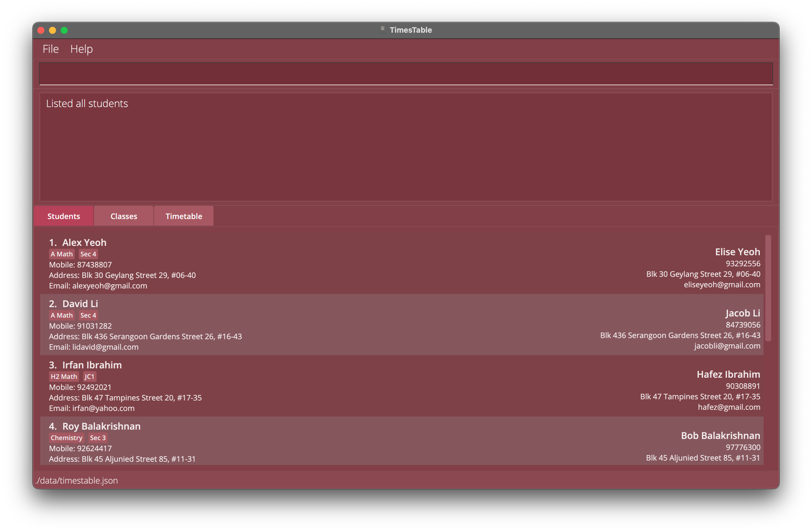
Task: Click parent name Bob Balakrishnan
Action: click(x=721, y=436)
